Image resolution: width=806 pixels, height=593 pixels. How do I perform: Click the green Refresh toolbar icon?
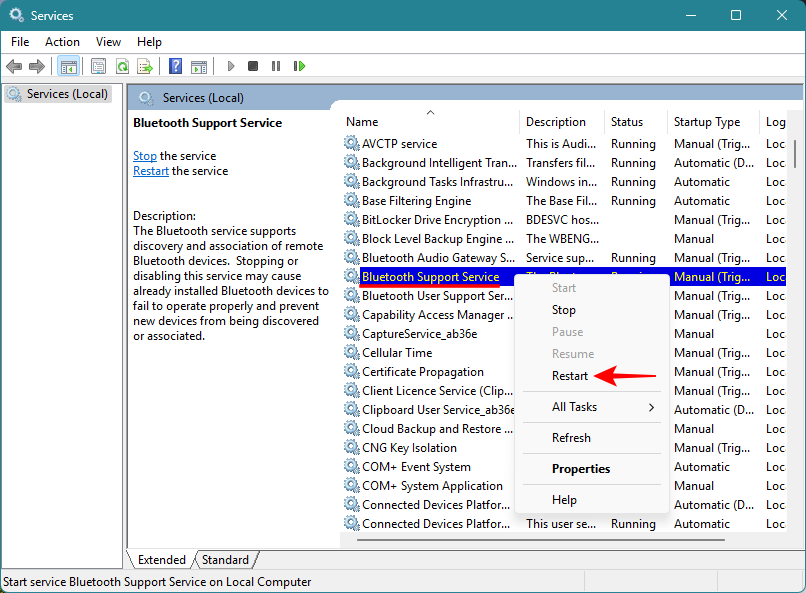pos(122,66)
